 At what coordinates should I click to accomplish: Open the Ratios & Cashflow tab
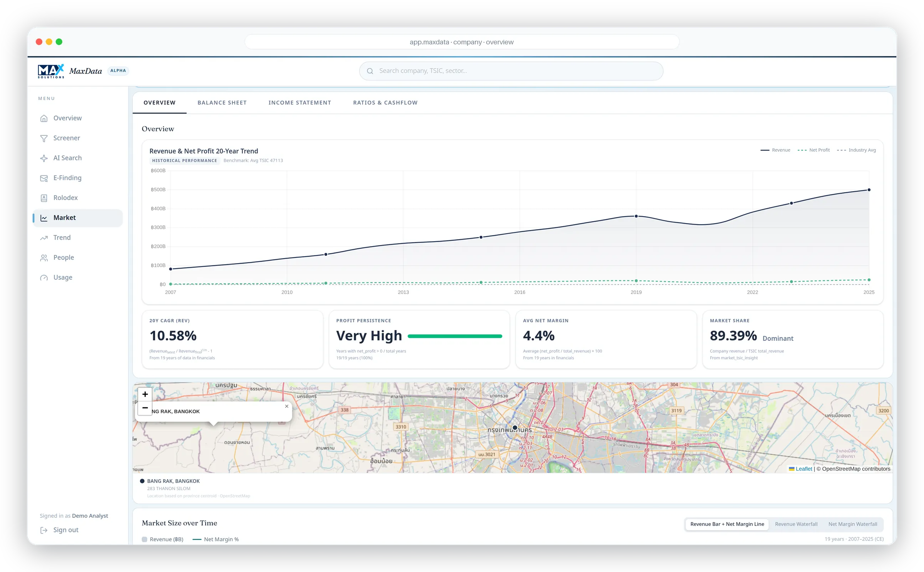point(385,103)
